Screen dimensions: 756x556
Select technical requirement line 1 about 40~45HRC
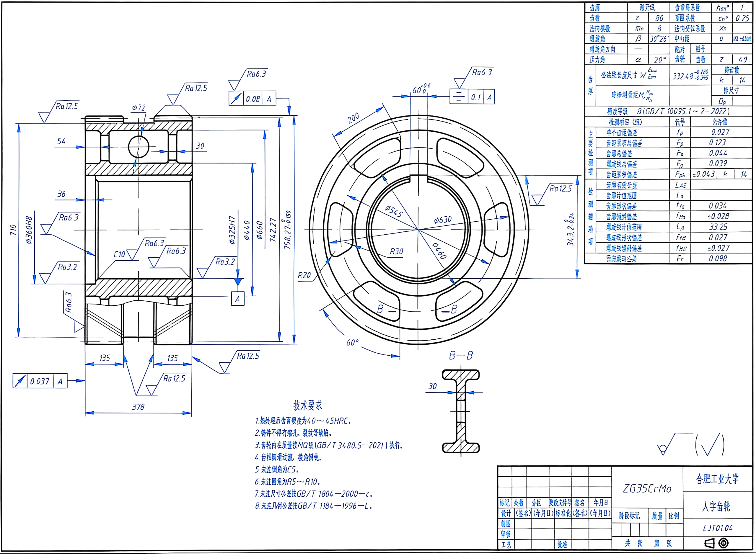(x=303, y=421)
